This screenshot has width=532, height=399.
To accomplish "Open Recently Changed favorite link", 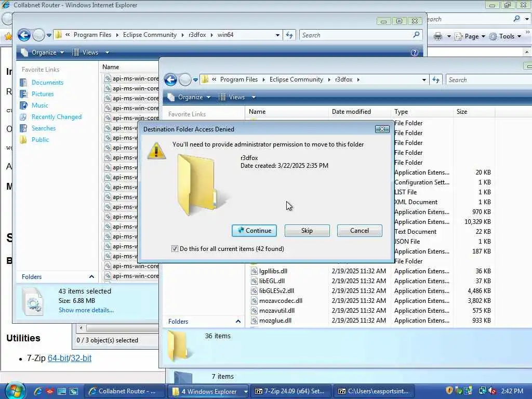I will coord(56,117).
